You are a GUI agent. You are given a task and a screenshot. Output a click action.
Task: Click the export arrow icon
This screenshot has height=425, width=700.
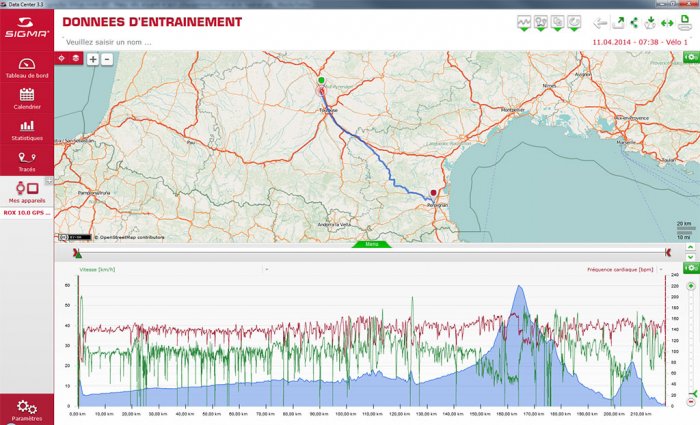click(618, 22)
